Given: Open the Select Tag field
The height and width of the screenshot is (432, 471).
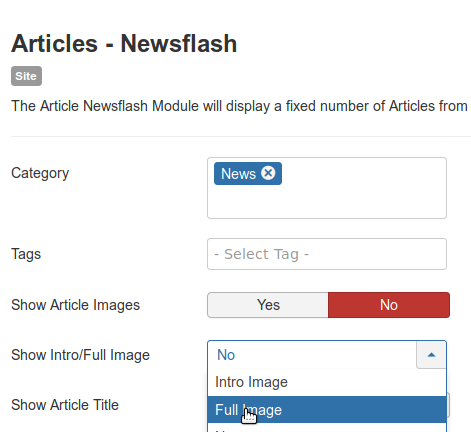Looking at the screenshot, I should tap(327, 254).
